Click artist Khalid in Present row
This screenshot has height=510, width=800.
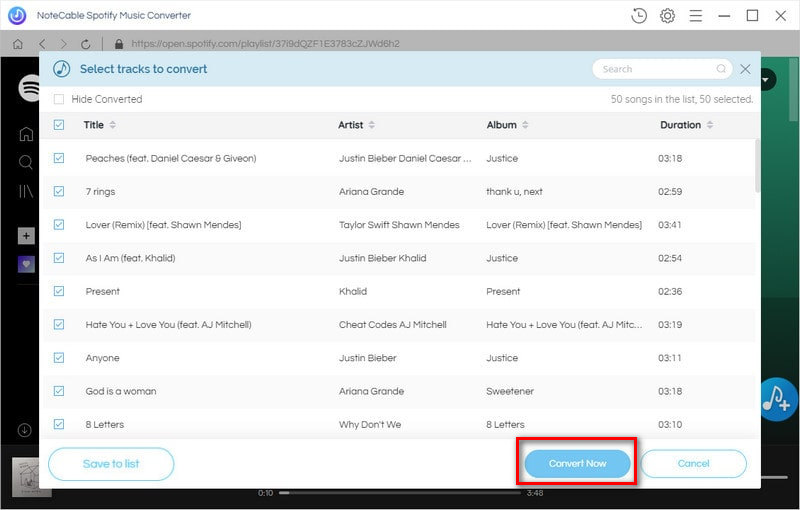(353, 291)
